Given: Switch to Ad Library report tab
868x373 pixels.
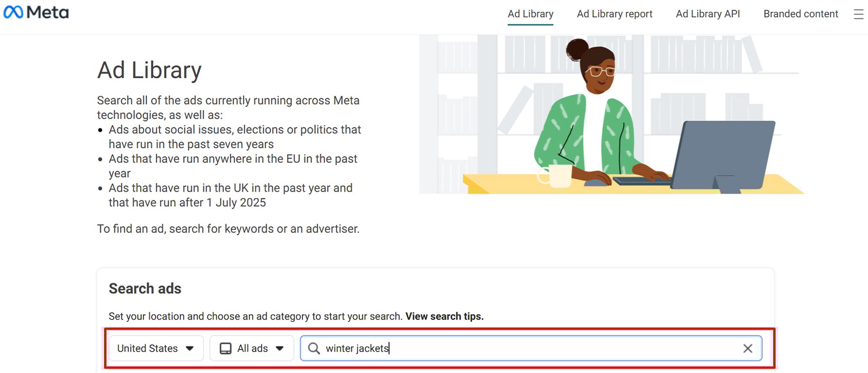Looking at the screenshot, I should [614, 14].
